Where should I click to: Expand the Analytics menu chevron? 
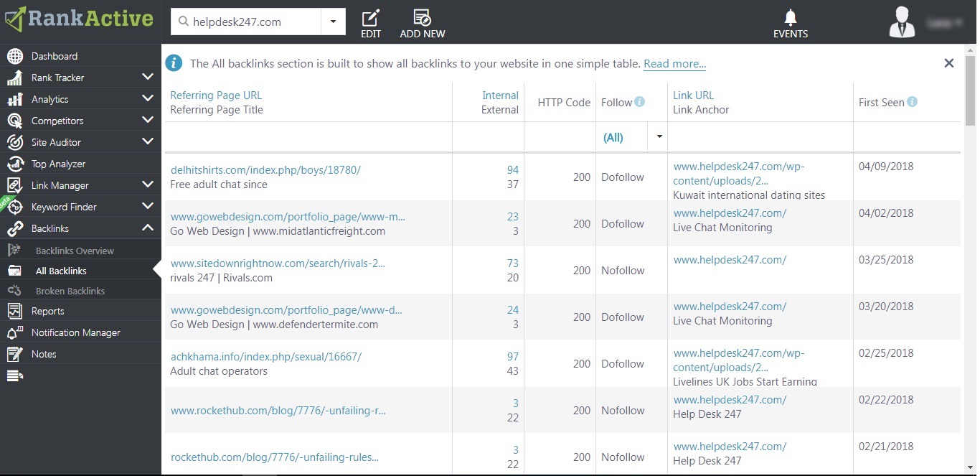pyautogui.click(x=148, y=98)
